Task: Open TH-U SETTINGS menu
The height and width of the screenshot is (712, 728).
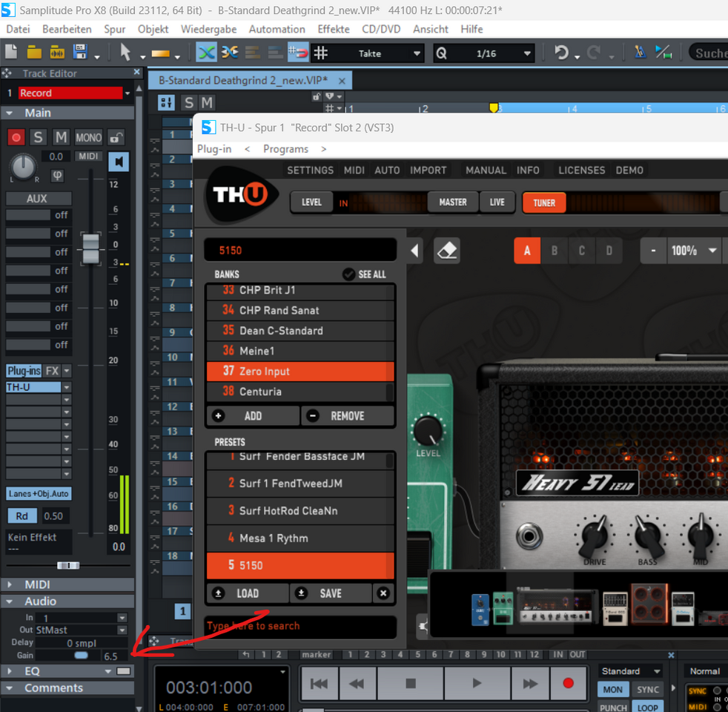Action: 310,171
